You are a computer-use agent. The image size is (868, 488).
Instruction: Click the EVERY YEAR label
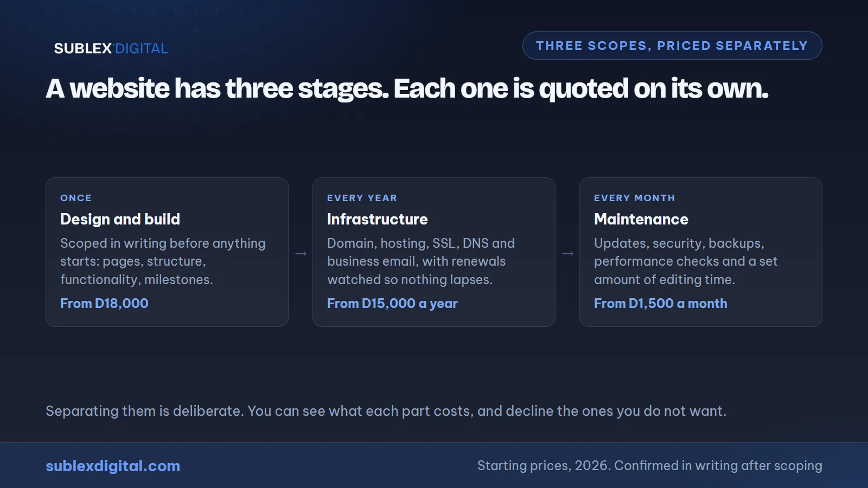[362, 198]
